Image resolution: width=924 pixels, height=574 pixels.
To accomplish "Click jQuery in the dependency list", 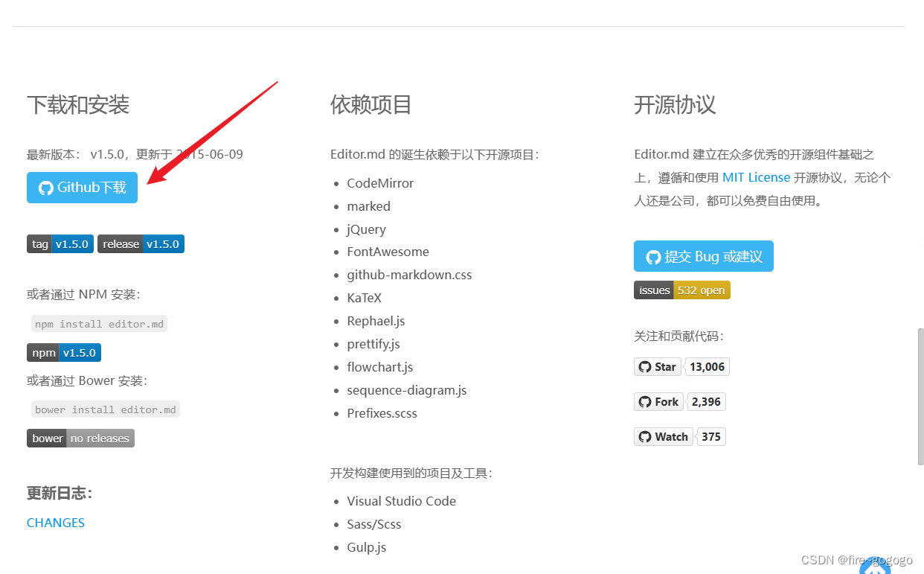I will click(366, 229).
